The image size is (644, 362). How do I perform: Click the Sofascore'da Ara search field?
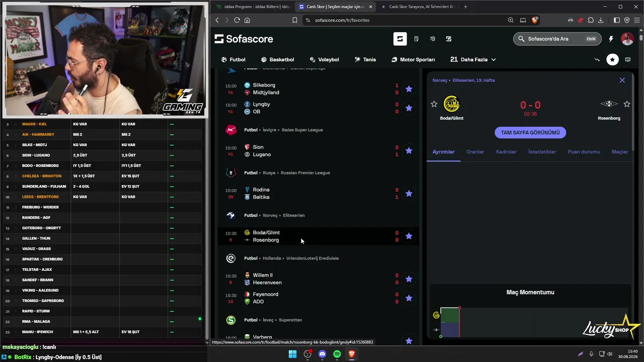(x=557, y=39)
